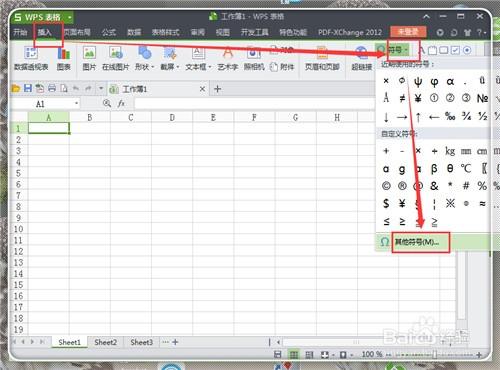This screenshot has width=500, height=370.
Task: Click the 100 % zoom level
Action: point(372,354)
